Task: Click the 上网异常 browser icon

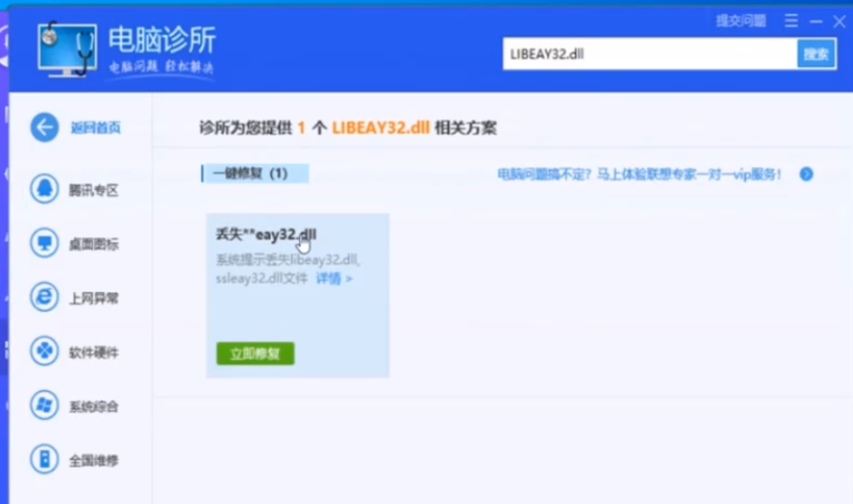Action: coord(43,298)
